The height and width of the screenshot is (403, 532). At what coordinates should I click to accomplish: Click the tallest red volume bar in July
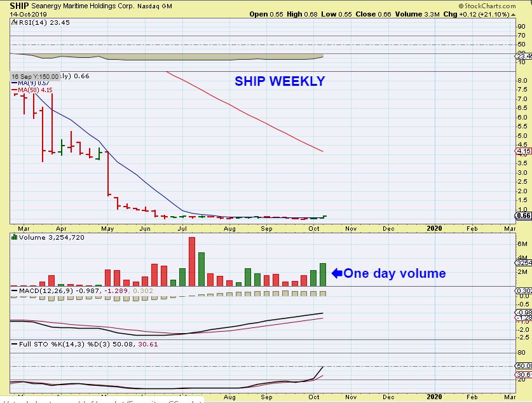[x=192, y=261]
